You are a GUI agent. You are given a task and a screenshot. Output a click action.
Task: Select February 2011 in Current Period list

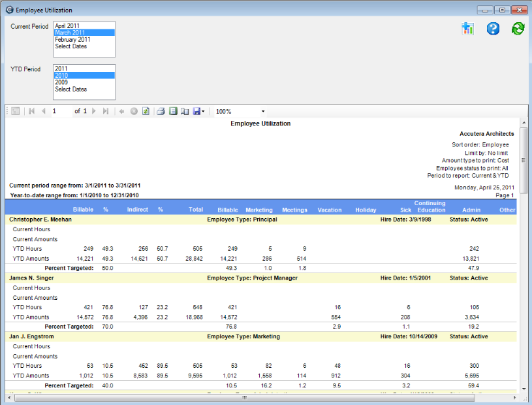pyautogui.click(x=72, y=40)
